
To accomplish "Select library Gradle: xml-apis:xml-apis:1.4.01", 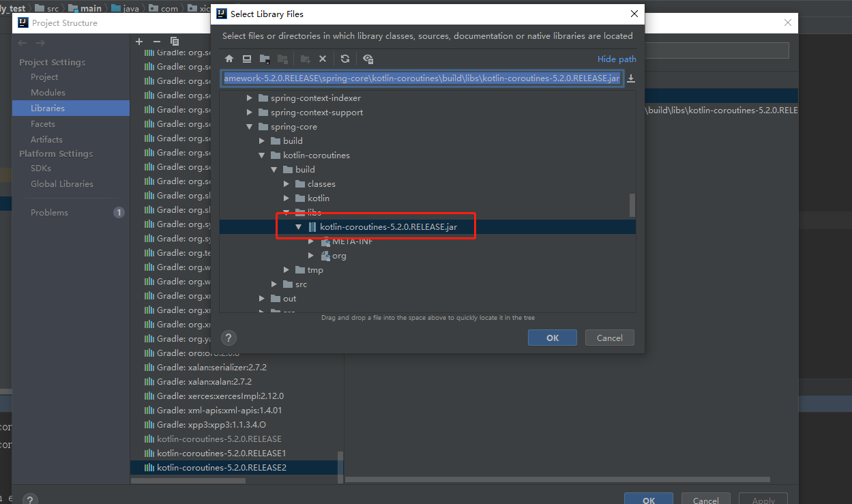I will 219,411.
